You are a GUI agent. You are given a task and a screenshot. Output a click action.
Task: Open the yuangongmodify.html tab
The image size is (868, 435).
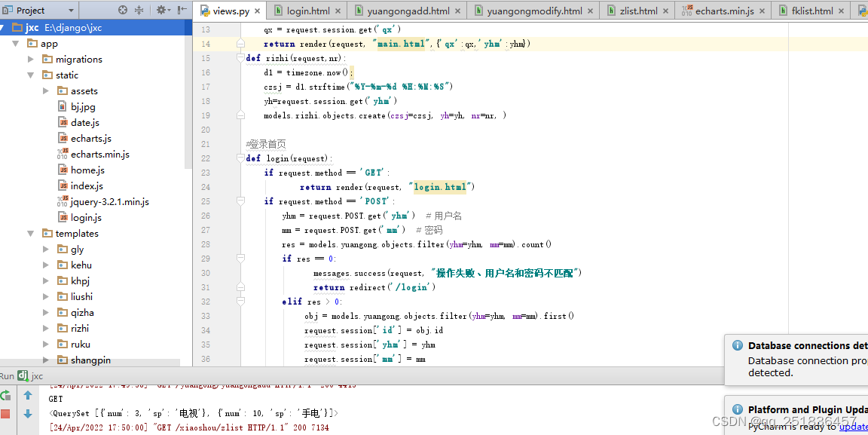tap(533, 11)
